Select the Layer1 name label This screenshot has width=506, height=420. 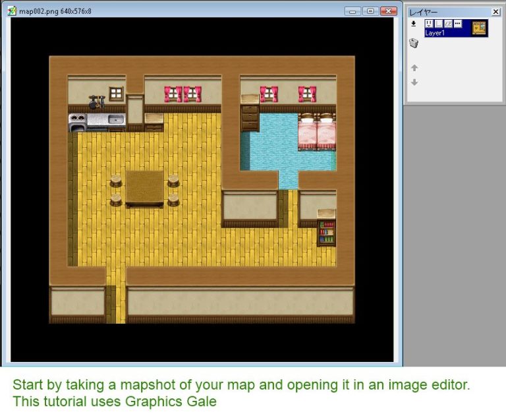pos(435,33)
